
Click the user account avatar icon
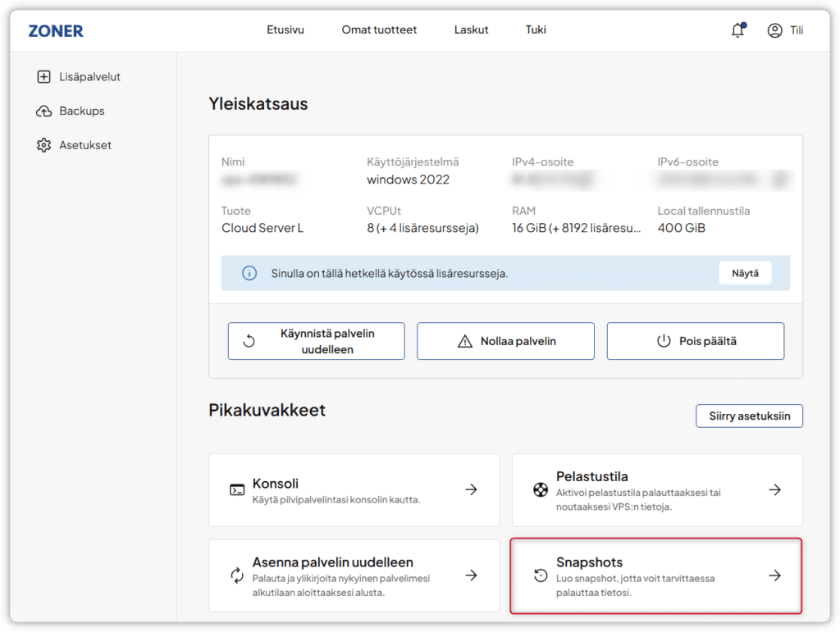[774, 30]
